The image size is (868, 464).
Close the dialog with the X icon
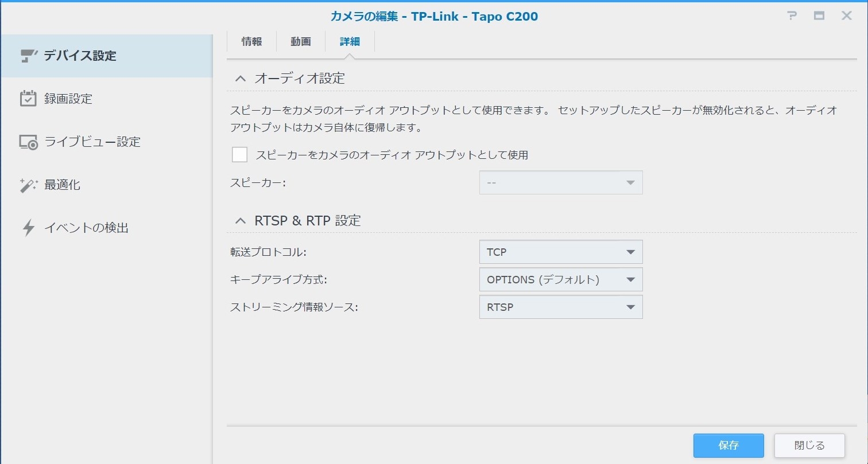847,16
